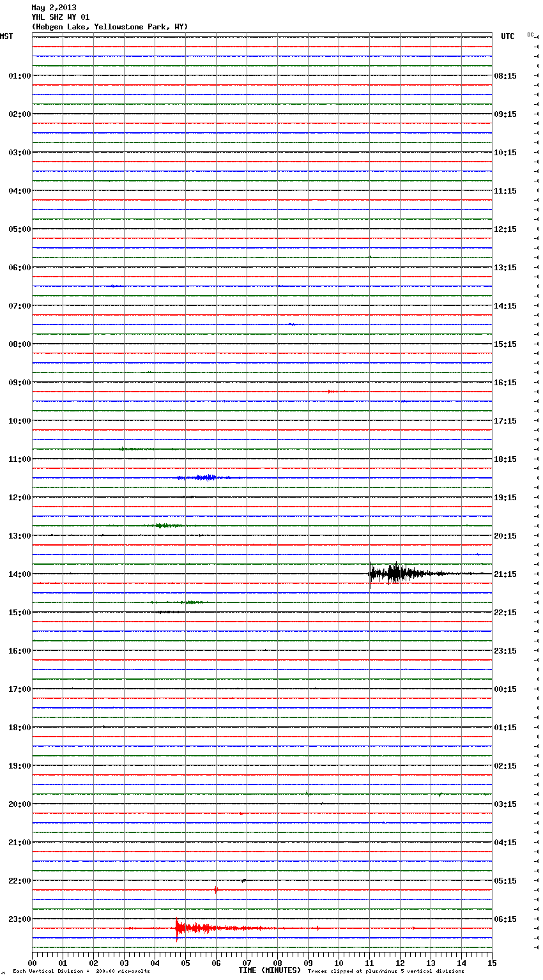This screenshot has width=543, height=980.
Task: Click the '14:00' MST row label
Action: [x=20, y=574]
